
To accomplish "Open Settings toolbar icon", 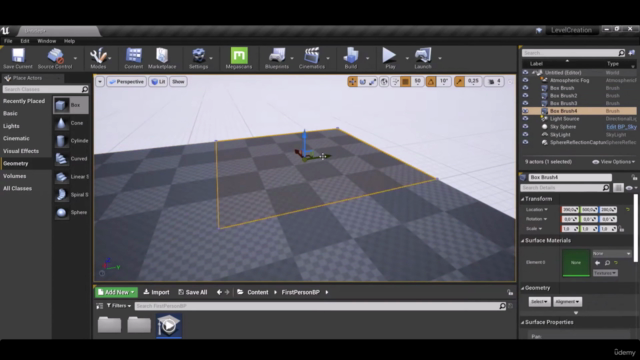I will pos(198,58).
